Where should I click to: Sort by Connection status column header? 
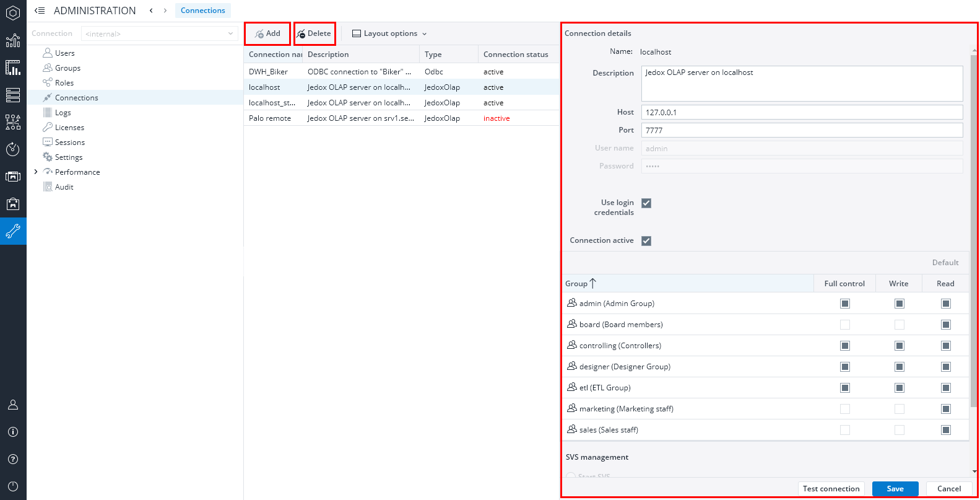[518, 55]
